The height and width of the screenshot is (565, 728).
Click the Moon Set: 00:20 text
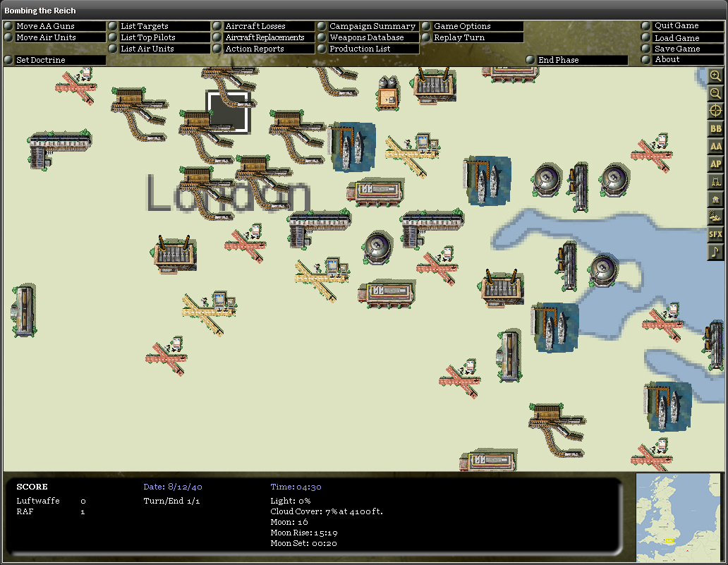303,543
